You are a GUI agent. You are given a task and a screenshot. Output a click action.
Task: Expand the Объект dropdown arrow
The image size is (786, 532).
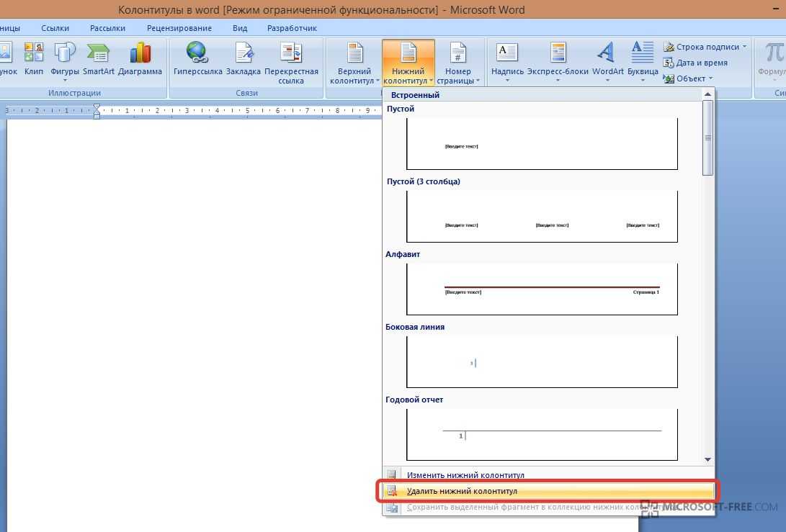click(711, 78)
